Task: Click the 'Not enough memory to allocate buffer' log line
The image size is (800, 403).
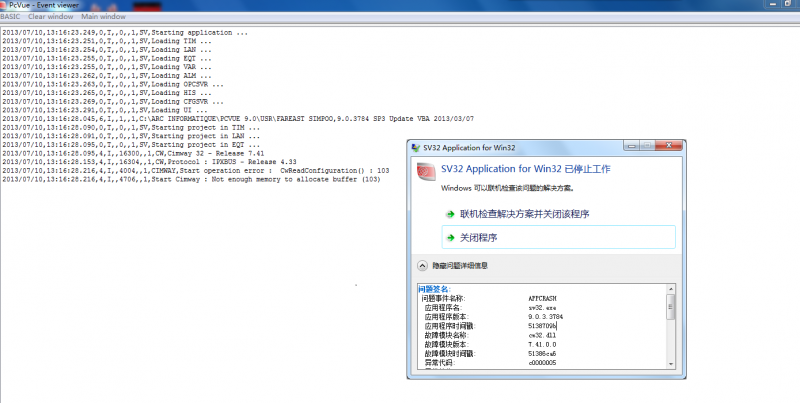Action: [191, 180]
